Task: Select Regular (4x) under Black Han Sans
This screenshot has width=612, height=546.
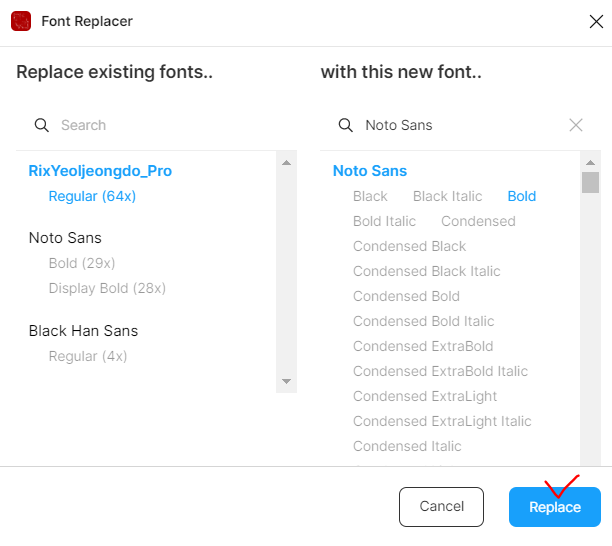Action: [x=88, y=356]
